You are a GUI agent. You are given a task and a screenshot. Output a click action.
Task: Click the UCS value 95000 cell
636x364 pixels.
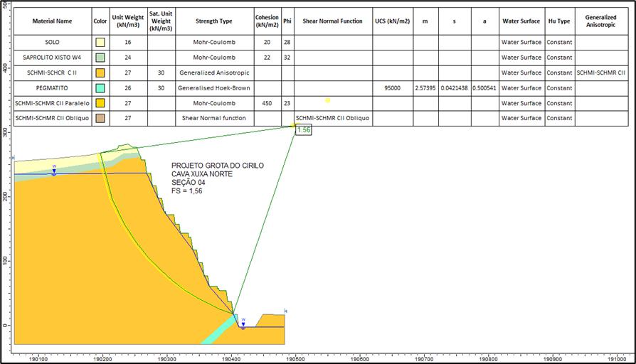tap(393, 88)
